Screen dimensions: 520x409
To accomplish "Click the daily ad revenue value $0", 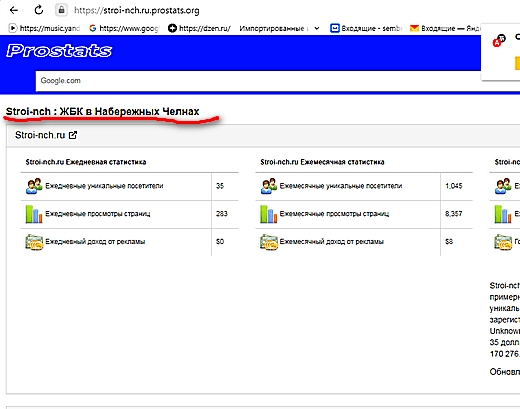I will point(220,242).
